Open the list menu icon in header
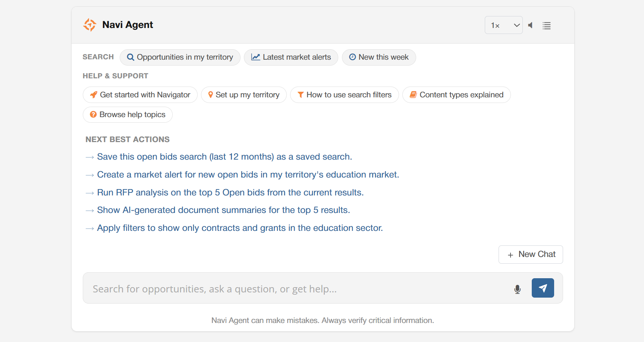Screen dimensions: 644x342 coord(546,26)
